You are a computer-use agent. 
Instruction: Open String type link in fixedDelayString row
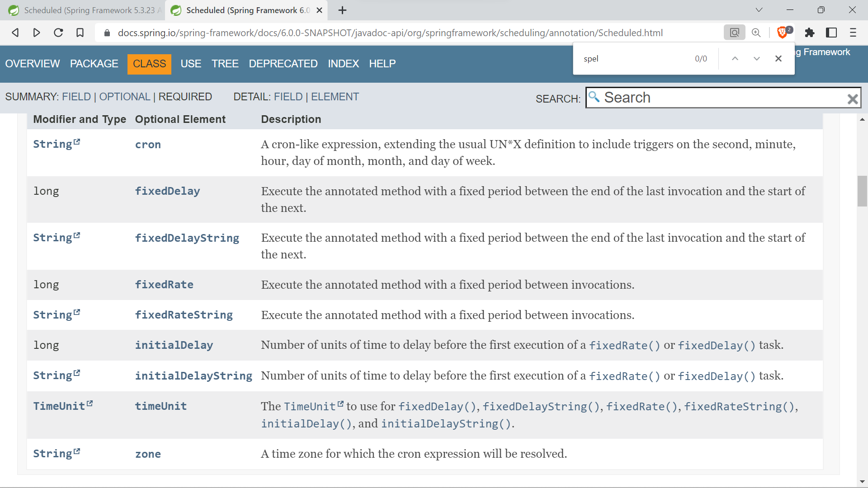coord(57,238)
